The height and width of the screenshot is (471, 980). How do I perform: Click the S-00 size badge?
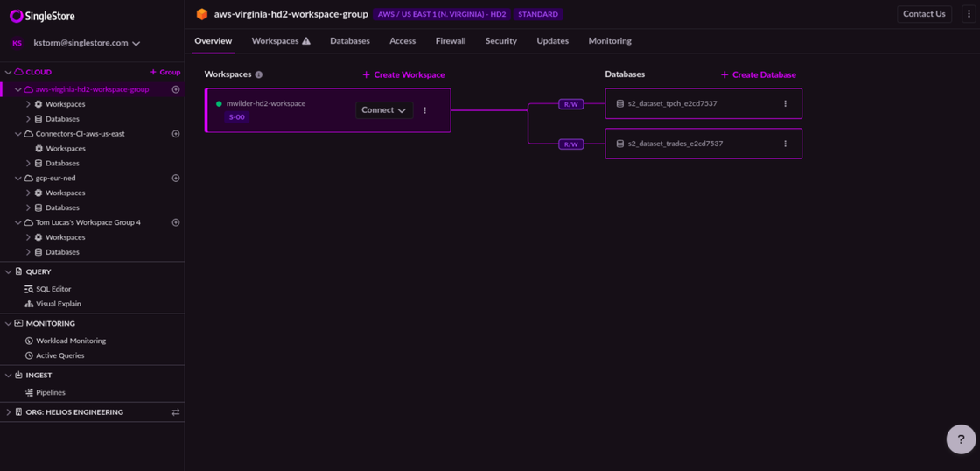coord(237,117)
